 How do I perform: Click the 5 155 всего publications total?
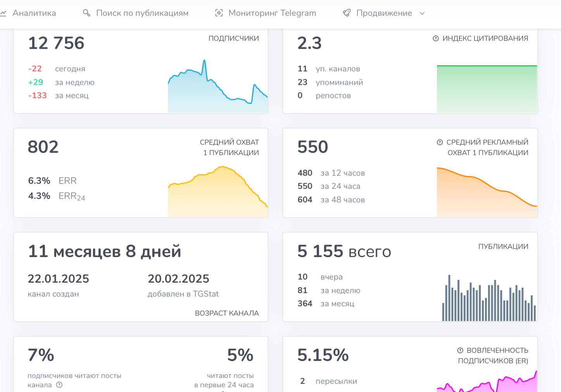(344, 251)
